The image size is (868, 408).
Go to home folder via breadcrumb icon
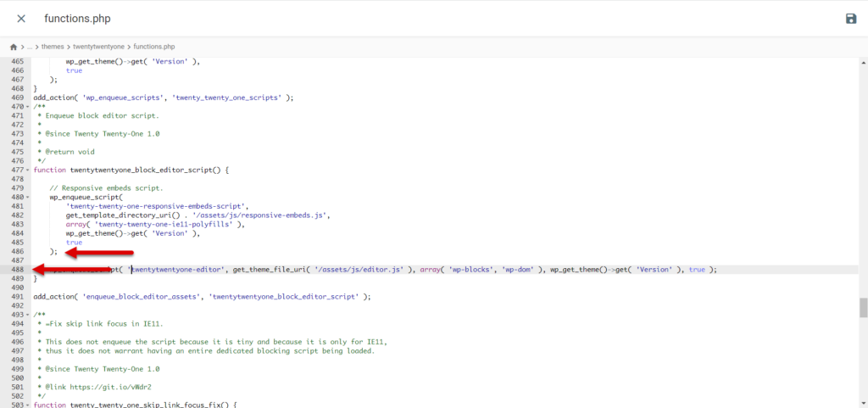tap(14, 47)
